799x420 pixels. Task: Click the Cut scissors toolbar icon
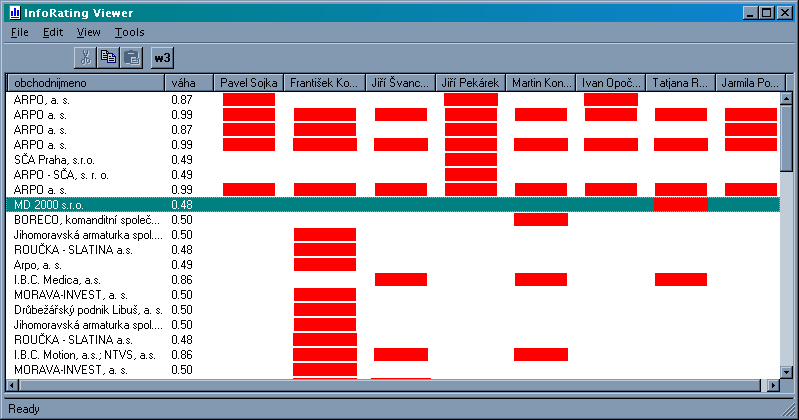86,57
